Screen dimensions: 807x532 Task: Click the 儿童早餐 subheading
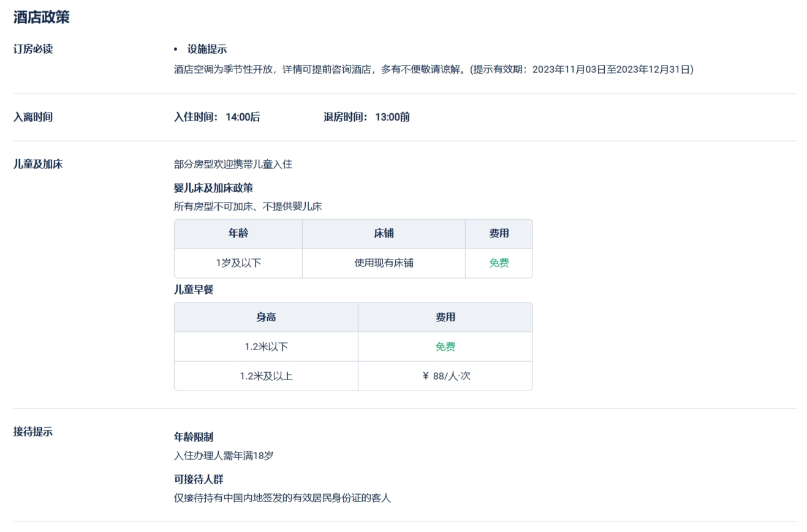(x=194, y=290)
